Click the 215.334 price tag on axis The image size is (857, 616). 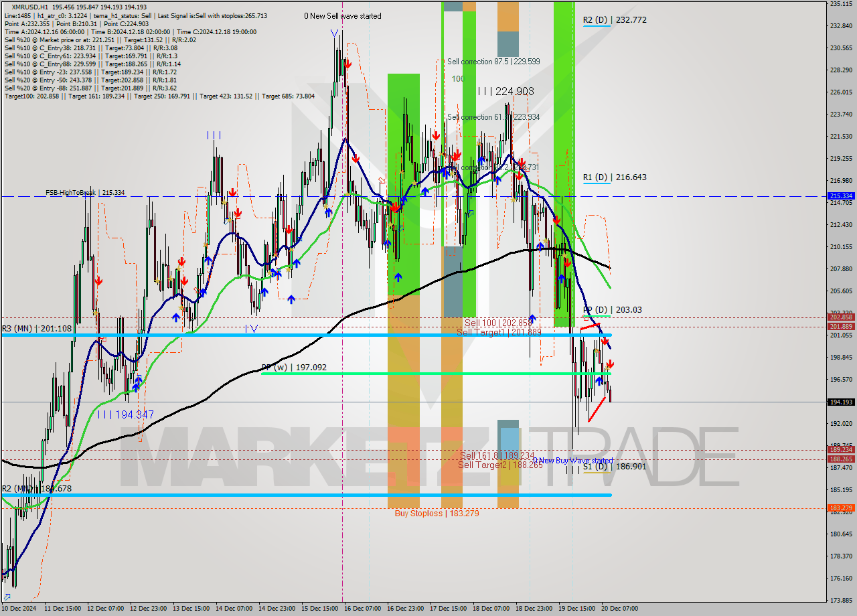pyautogui.click(x=841, y=196)
